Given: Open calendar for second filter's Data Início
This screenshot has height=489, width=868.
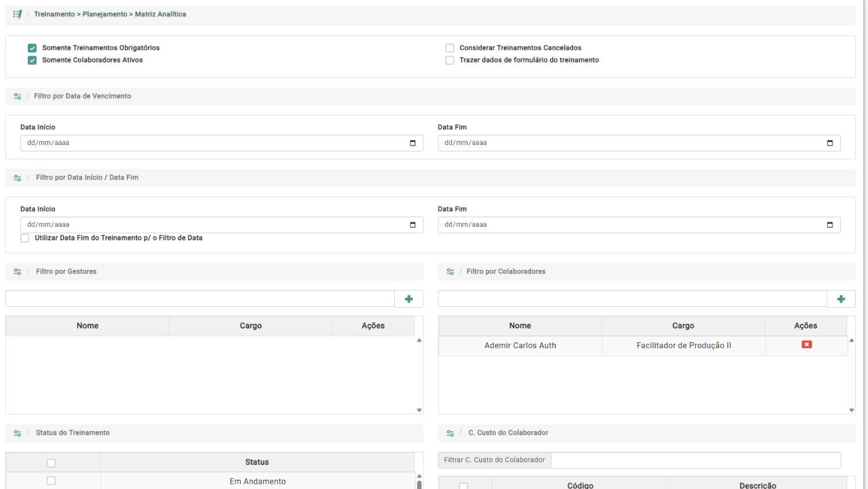Looking at the screenshot, I should click(413, 225).
